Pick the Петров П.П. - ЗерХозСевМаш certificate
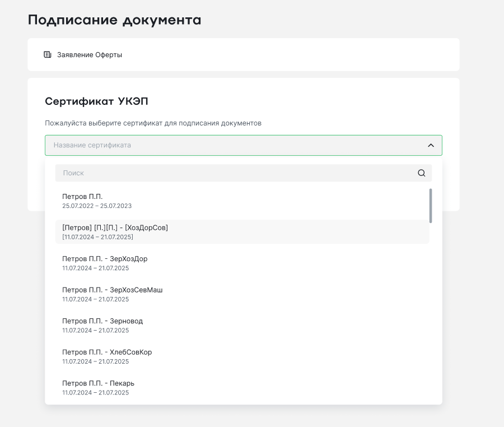 click(112, 290)
